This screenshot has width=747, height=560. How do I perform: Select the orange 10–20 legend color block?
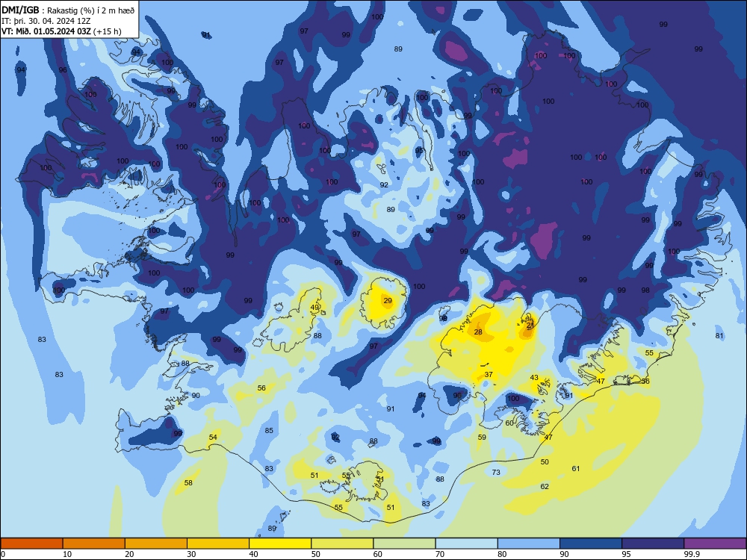pyautogui.click(x=94, y=544)
